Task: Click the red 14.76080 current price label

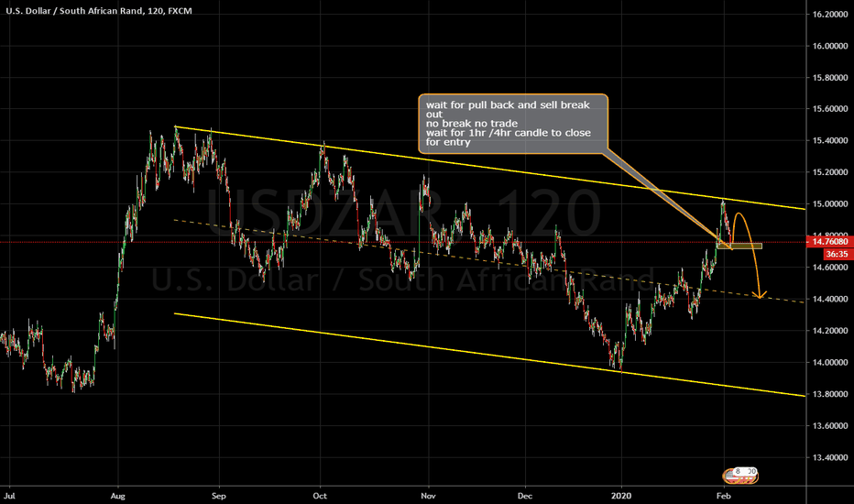Action: pos(829,241)
